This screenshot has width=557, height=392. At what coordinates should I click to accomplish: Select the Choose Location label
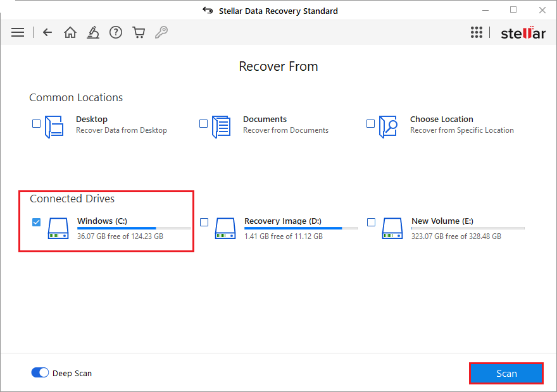pyautogui.click(x=442, y=119)
